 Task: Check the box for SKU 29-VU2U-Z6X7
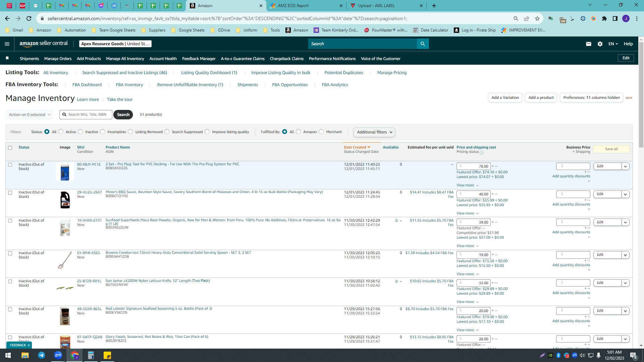tap(10, 193)
